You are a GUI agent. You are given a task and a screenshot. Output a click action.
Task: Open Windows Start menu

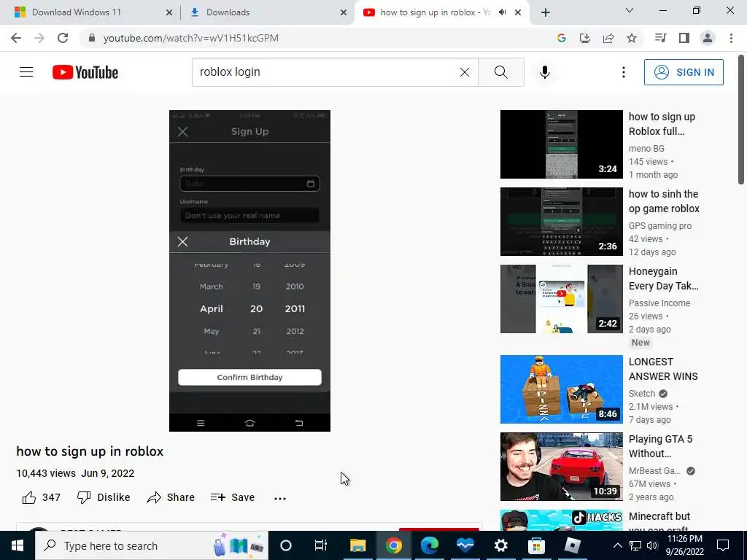tap(18, 545)
